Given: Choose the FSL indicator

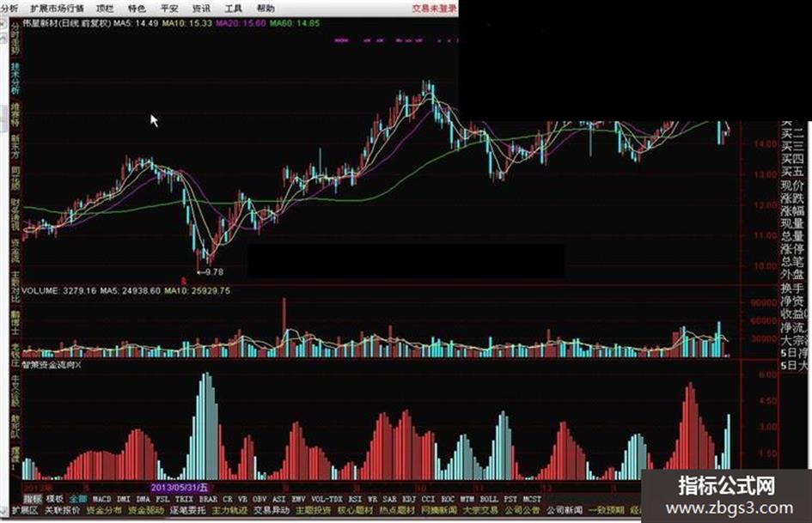Looking at the screenshot, I should pos(162,499).
